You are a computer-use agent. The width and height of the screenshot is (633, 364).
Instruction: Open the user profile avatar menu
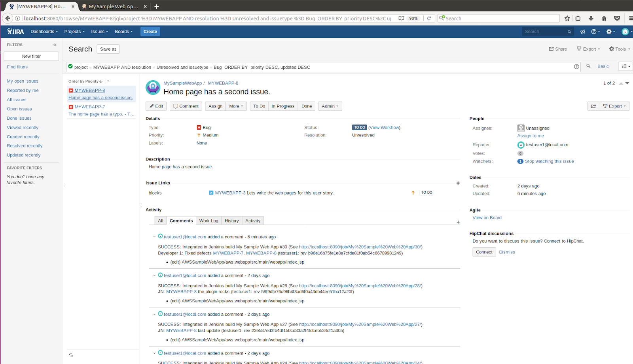(626, 32)
